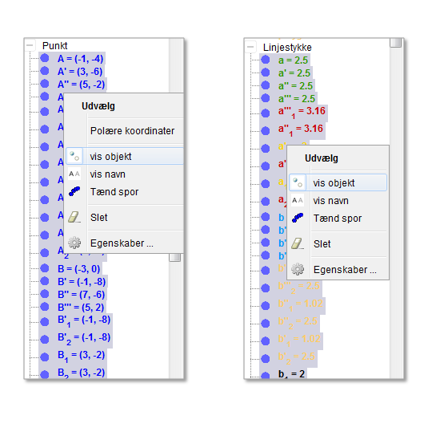425x425 pixels.
Task: Collapse the Linjestykke tree group
Action: [251, 47]
